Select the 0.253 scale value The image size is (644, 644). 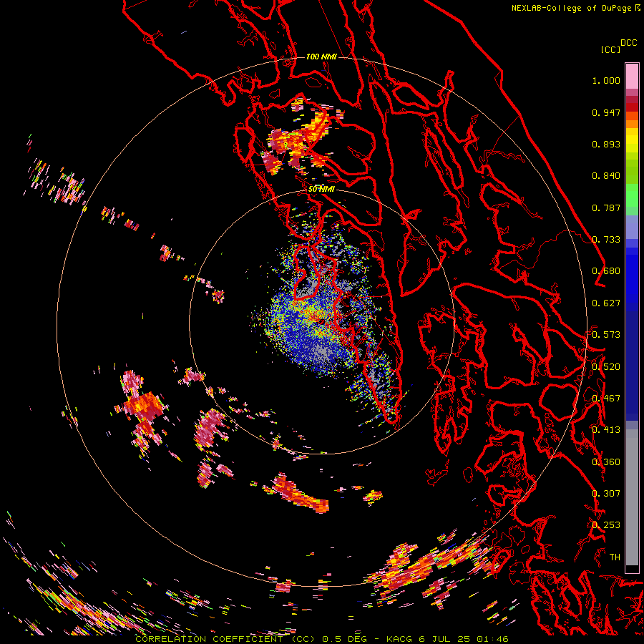[x=606, y=525]
